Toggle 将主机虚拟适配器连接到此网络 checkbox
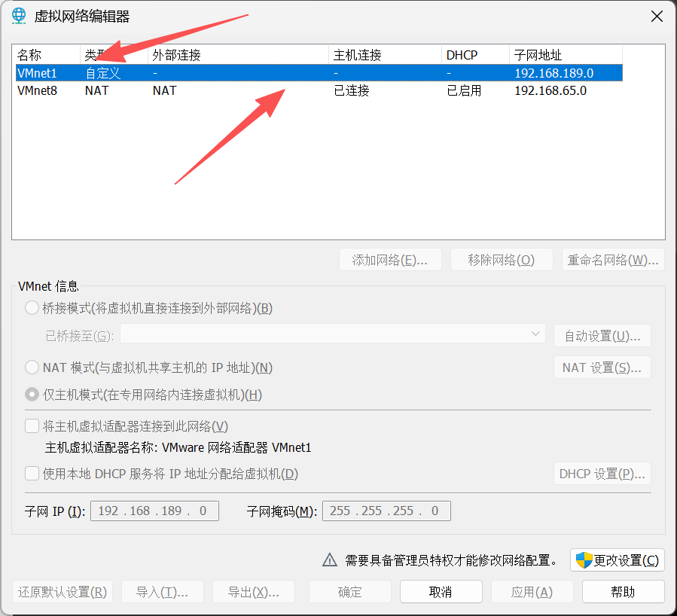Screen dimensions: 677x616 32,426
